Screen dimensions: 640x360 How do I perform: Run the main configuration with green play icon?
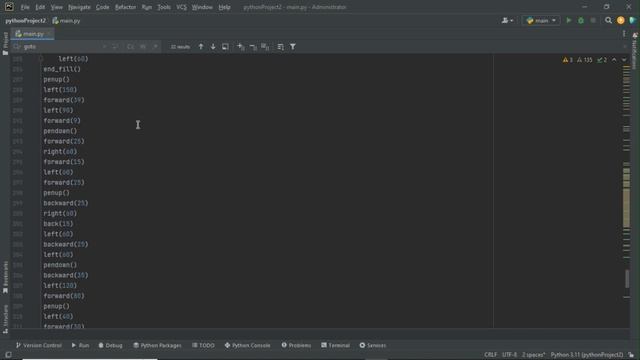569,20
